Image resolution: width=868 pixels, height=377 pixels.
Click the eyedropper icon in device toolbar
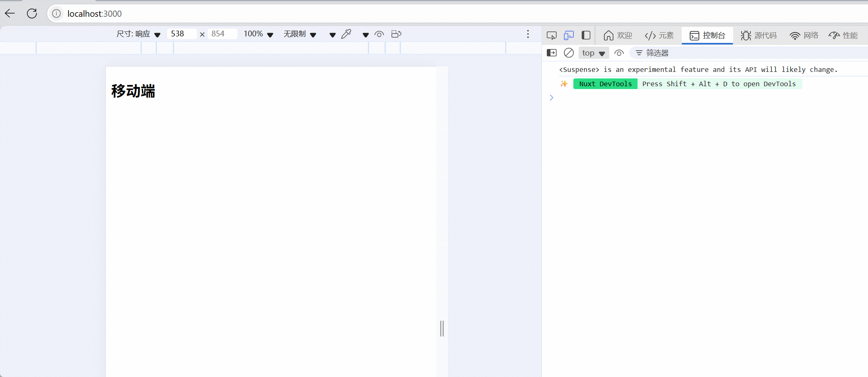pos(346,34)
